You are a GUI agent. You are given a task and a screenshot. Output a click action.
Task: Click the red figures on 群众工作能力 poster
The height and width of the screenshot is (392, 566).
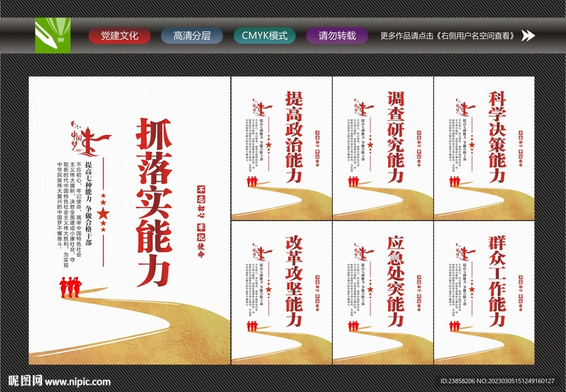(x=454, y=326)
